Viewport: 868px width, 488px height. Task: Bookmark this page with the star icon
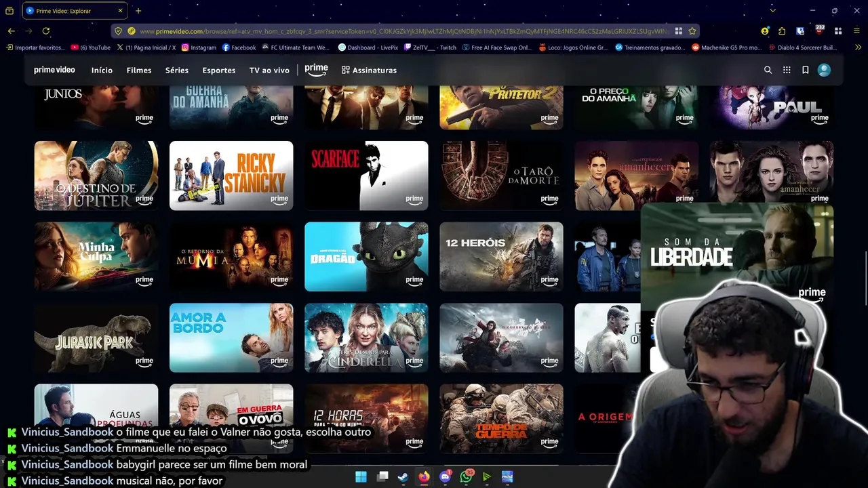pos(692,31)
